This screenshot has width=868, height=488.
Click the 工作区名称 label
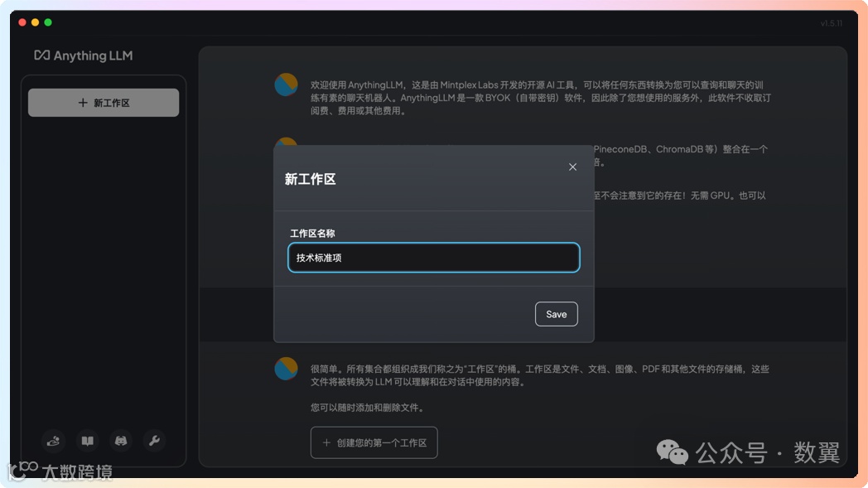point(312,233)
